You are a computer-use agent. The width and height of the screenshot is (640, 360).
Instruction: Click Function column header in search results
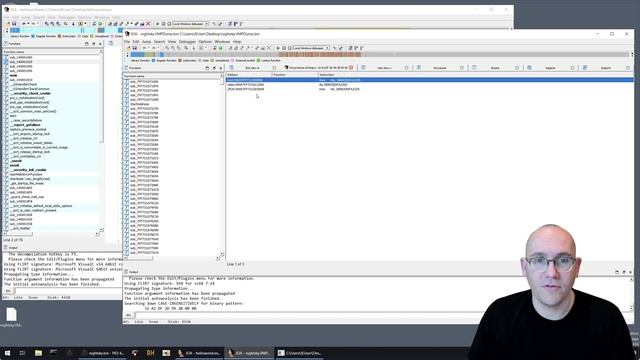pos(295,75)
